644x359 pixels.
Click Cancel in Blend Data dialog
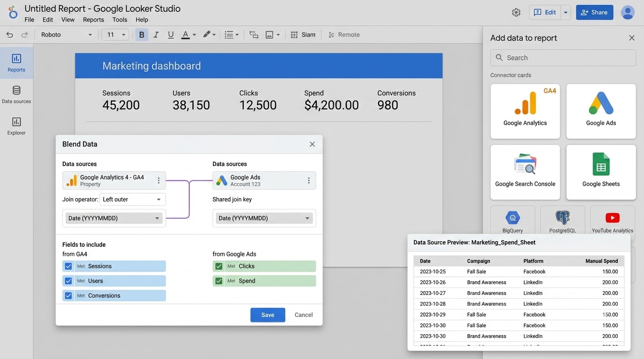coord(304,315)
